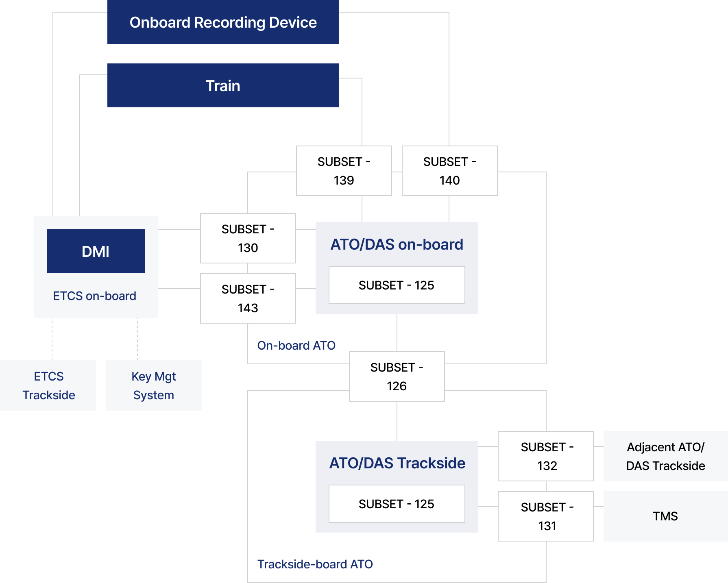Image resolution: width=728 pixels, height=583 pixels.
Task: Click the Onboard Recording Device block
Action: (223, 22)
